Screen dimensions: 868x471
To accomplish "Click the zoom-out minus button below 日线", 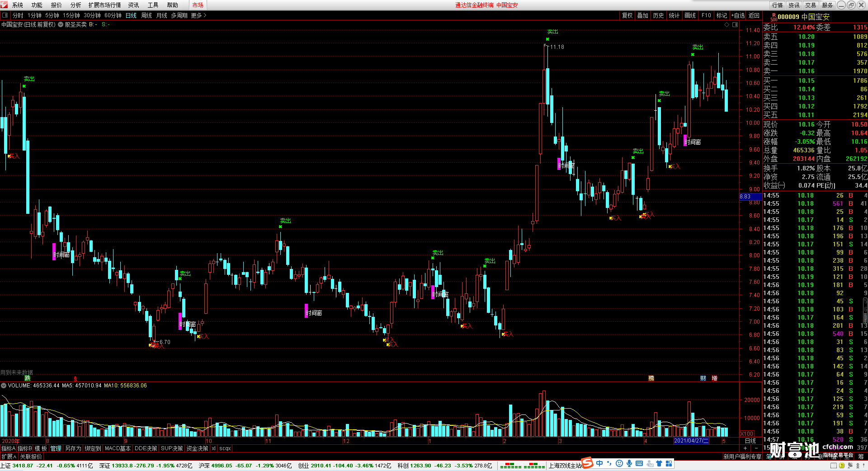I will [756, 448].
